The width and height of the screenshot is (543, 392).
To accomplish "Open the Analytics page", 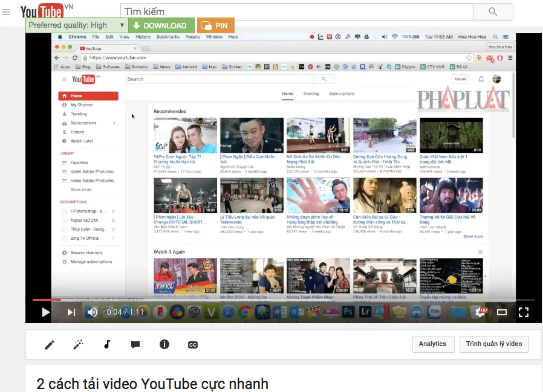I will click(x=432, y=344).
